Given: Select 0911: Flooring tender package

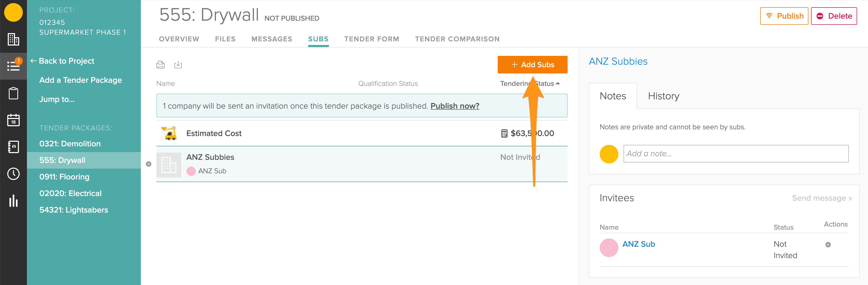Looking at the screenshot, I should (64, 177).
